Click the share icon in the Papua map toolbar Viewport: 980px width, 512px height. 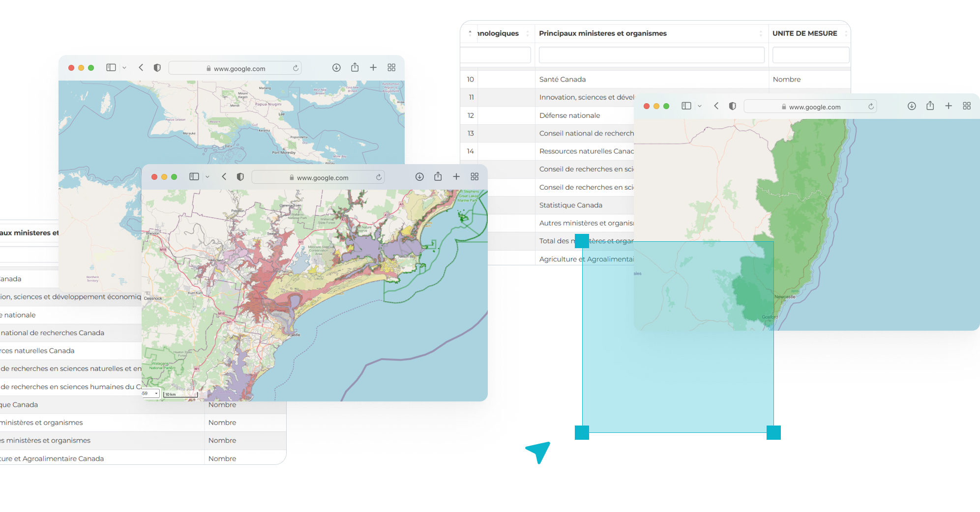coord(355,67)
